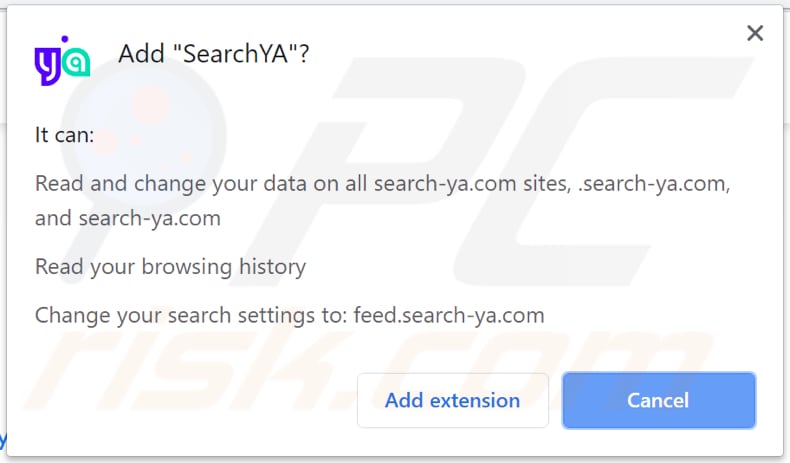Image resolution: width=790 pixels, height=463 pixels.
Task: Click the "It can:" label
Action: tap(64, 135)
